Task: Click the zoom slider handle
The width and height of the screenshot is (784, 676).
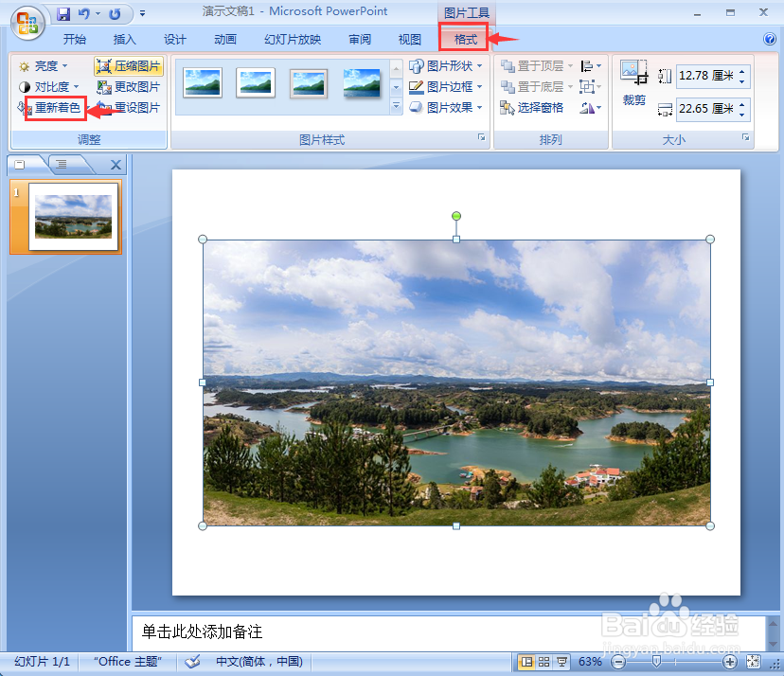Action: point(656,662)
